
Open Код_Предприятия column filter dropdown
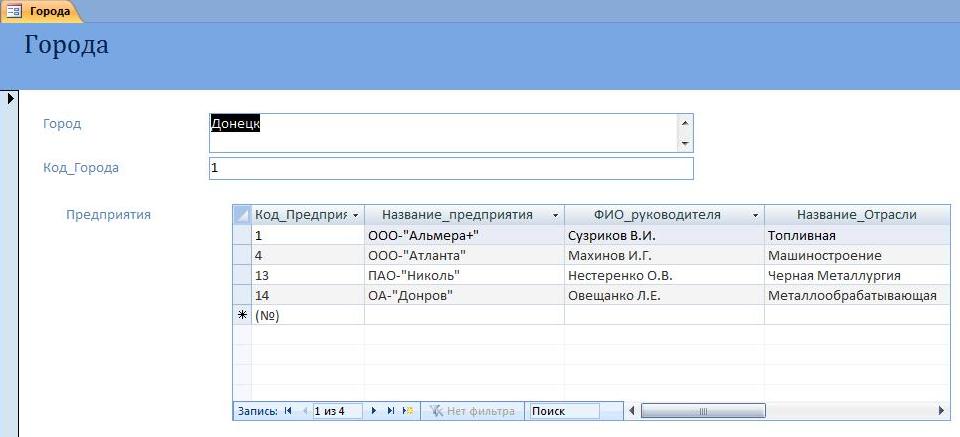tap(356, 215)
